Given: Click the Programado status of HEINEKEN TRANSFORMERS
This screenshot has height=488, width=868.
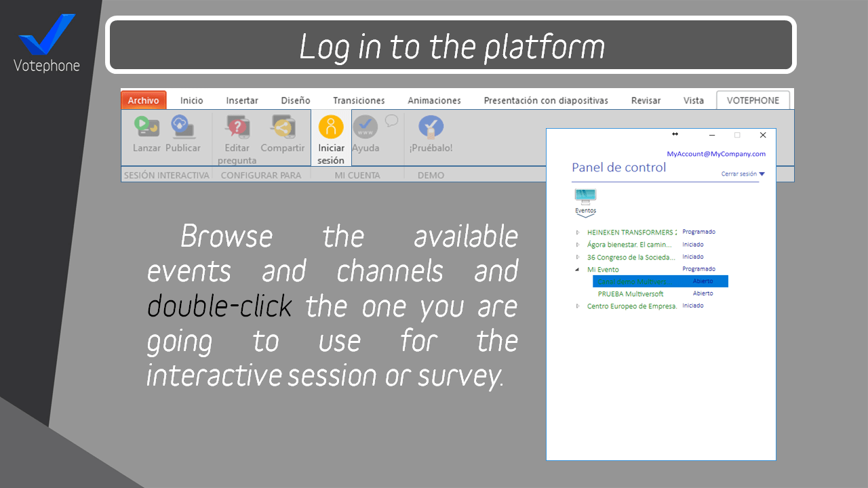Looking at the screenshot, I should pos(698,232).
